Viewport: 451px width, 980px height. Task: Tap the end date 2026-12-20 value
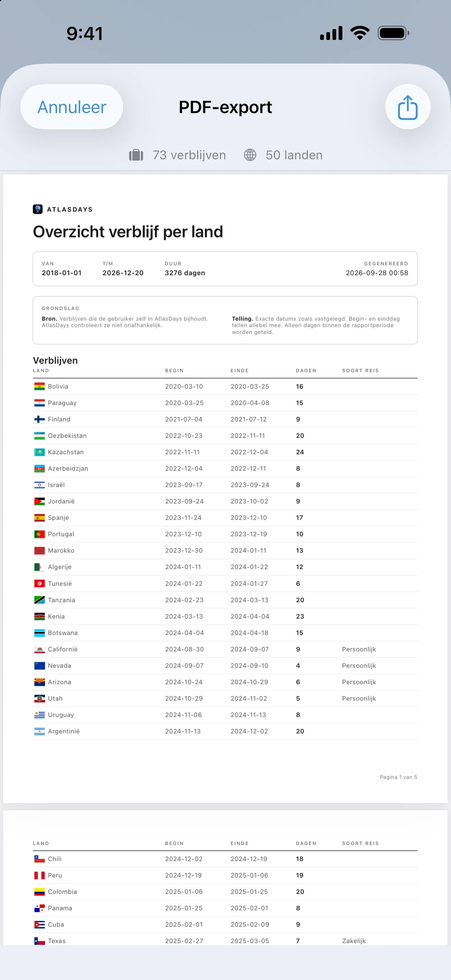click(123, 273)
